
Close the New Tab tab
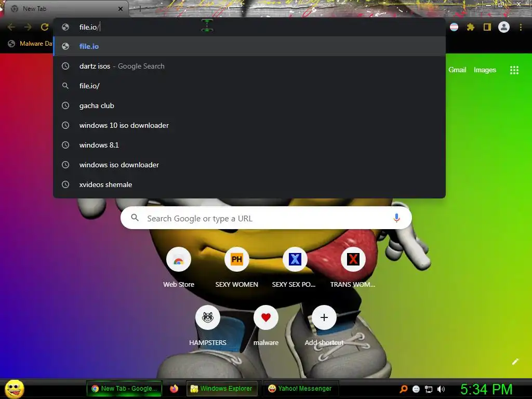click(x=121, y=9)
